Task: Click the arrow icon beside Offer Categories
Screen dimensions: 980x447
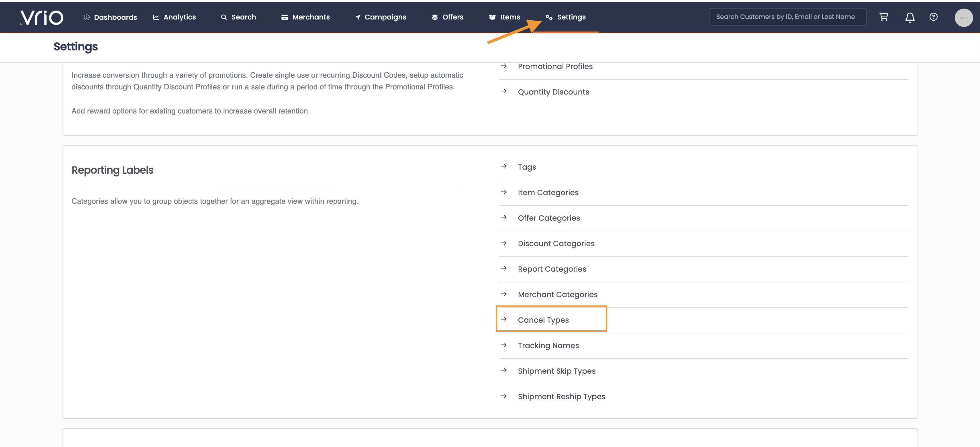Action: pyautogui.click(x=504, y=217)
